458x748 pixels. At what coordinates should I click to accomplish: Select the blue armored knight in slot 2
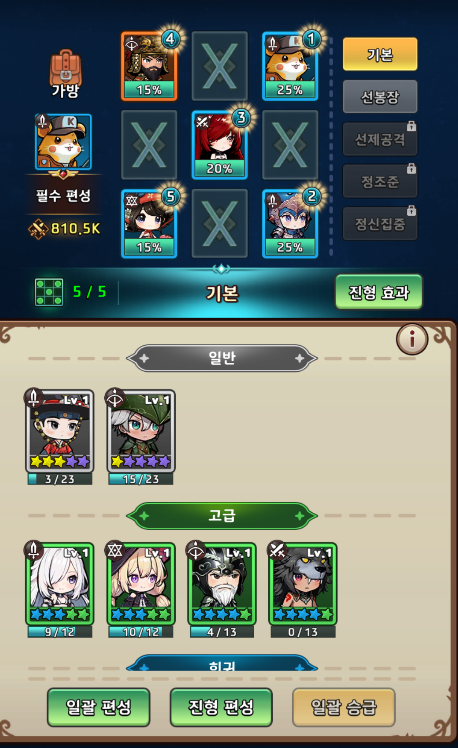click(x=290, y=224)
